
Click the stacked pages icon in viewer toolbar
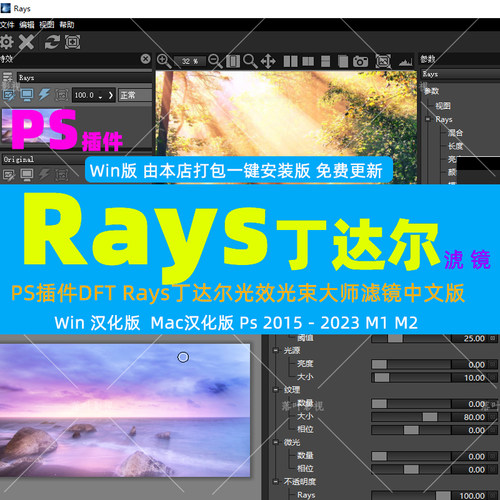click(x=343, y=61)
